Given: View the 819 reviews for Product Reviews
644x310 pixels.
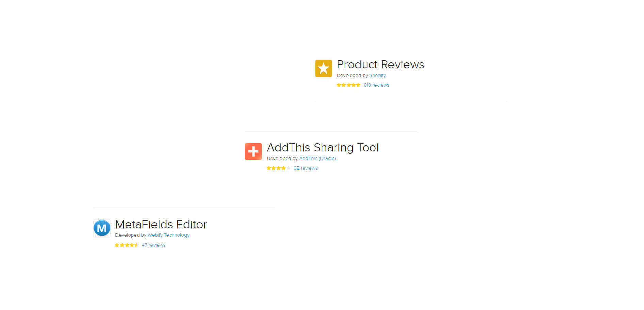Looking at the screenshot, I should (376, 85).
